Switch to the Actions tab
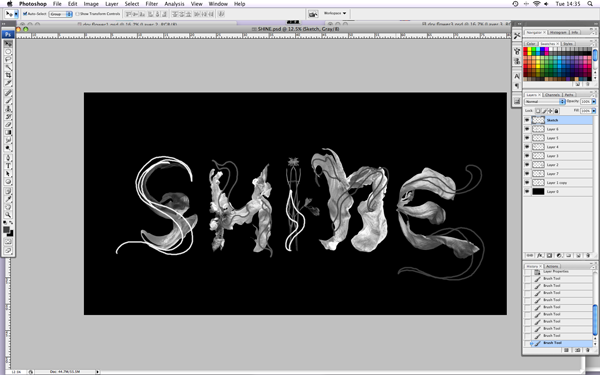 [552, 266]
